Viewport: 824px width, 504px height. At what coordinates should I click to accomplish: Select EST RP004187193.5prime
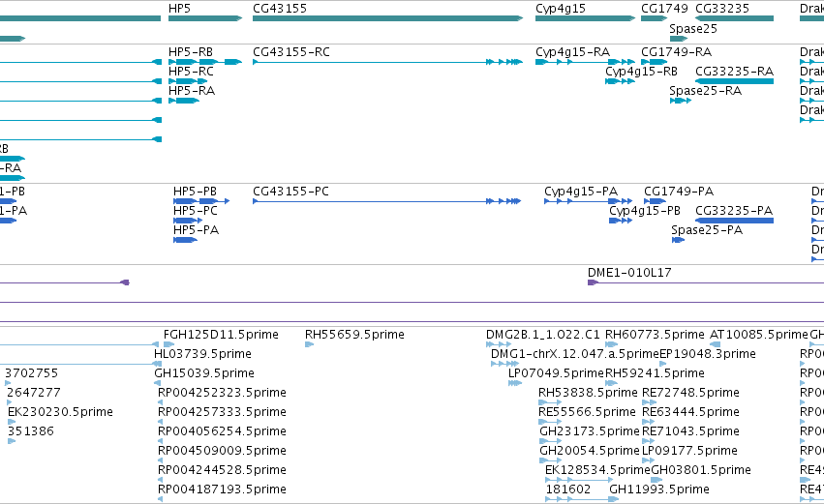tap(222, 489)
